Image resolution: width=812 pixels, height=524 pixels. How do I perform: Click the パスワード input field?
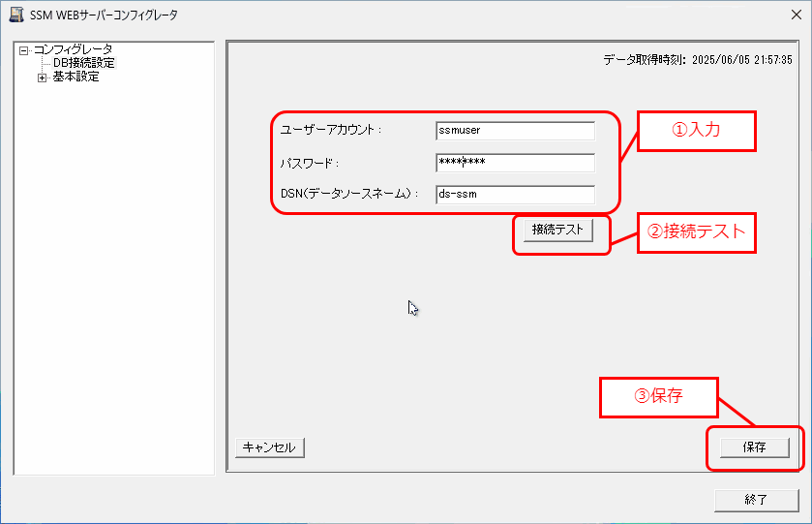click(515, 163)
